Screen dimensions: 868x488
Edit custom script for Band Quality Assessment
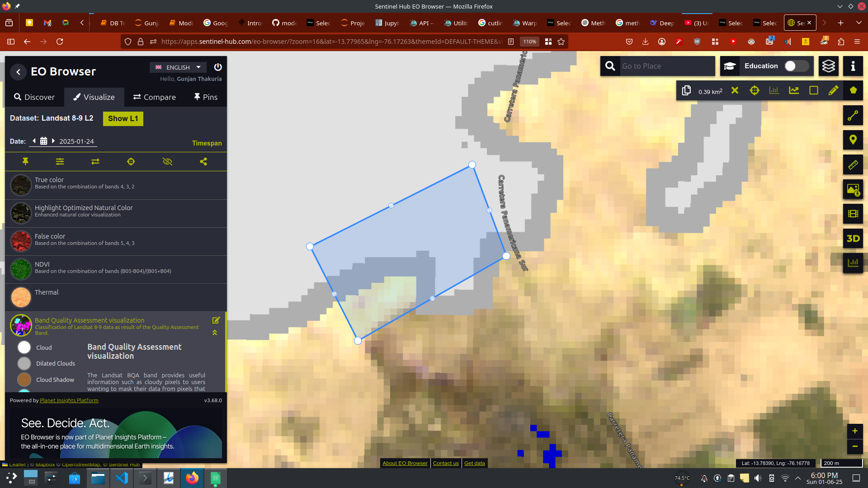point(216,320)
